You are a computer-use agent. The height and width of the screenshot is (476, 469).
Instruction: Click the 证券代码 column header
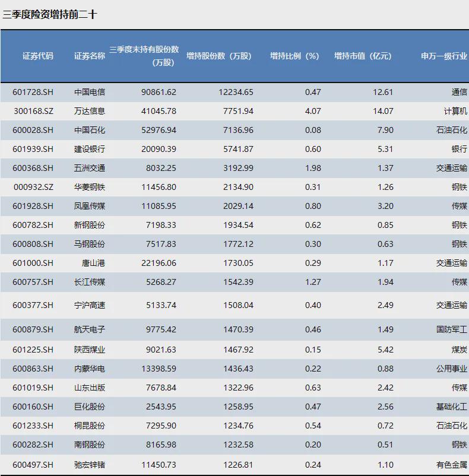pos(38,56)
